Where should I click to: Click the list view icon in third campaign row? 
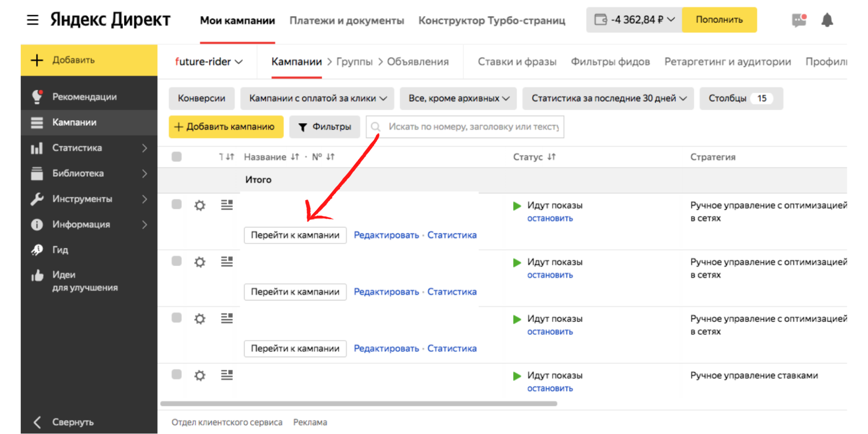(x=227, y=319)
